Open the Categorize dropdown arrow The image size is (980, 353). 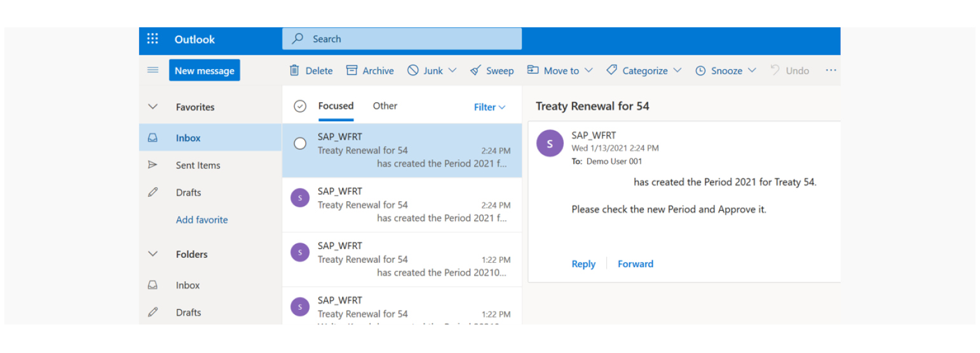tap(677, 70)
